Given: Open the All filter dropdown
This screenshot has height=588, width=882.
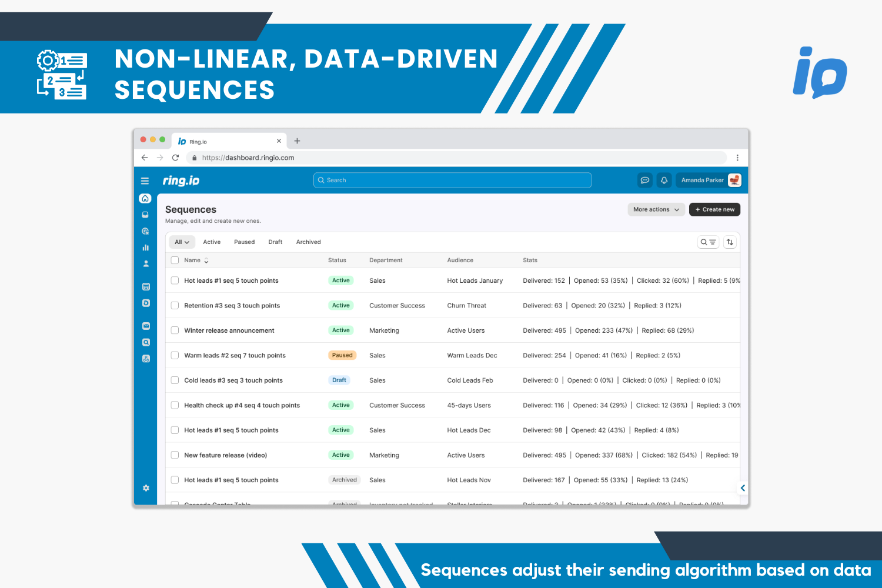Looking at the screenshot, I should pyautogui.click(x=182, y=242).
